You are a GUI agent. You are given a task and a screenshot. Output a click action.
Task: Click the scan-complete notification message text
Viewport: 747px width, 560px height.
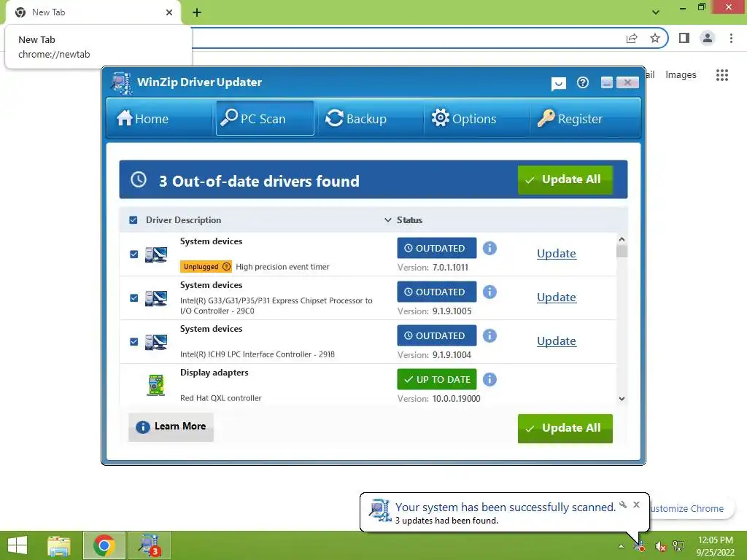[x=506, y=507]
